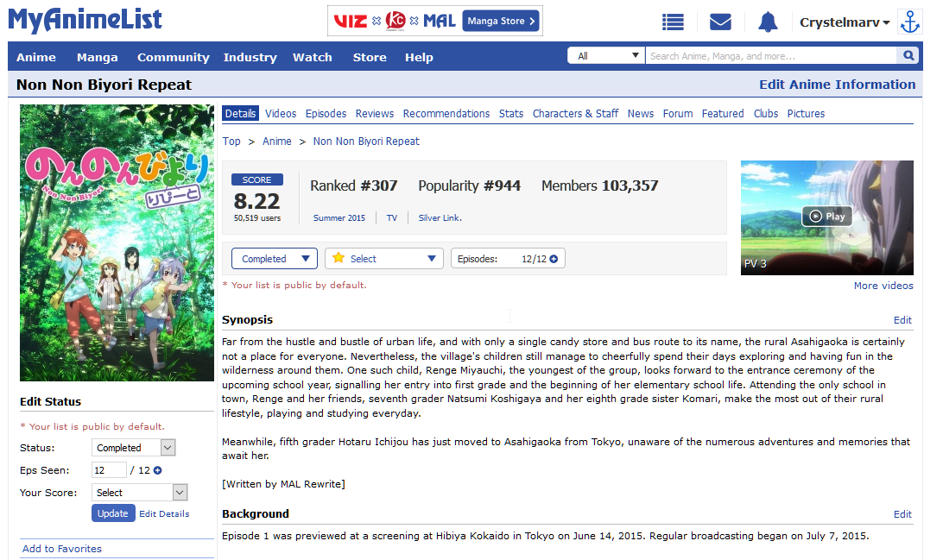This screenshot has height=560, width=943.
Task: Open Crystelmarv account menu
Action: [845, 22]
